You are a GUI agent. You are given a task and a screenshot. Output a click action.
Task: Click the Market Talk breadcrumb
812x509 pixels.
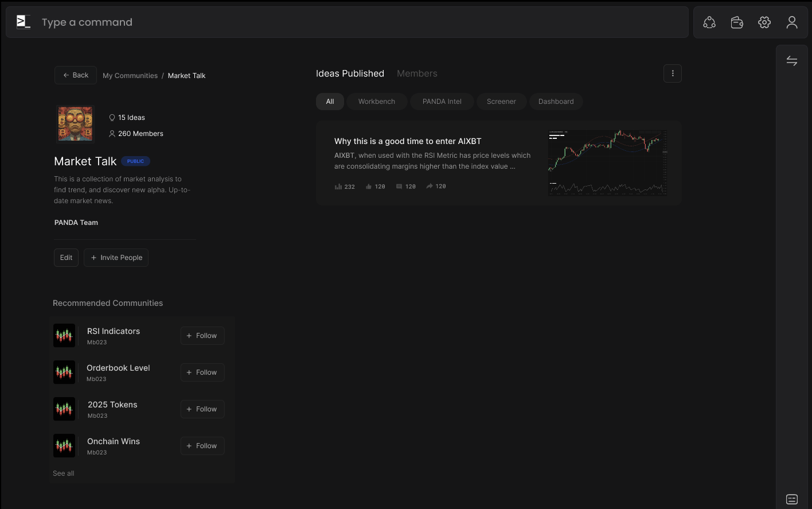pyautogui.click(x=186, y=76)
